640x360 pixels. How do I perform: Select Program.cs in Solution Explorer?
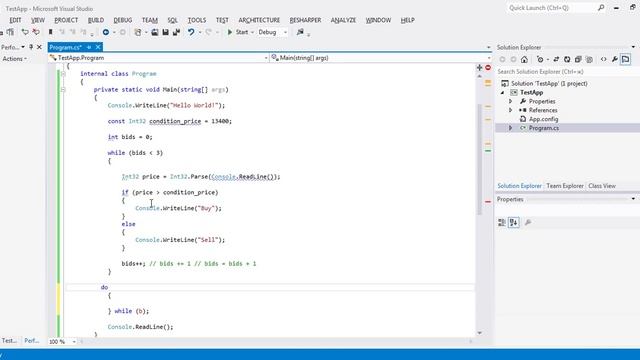[544, 128]
